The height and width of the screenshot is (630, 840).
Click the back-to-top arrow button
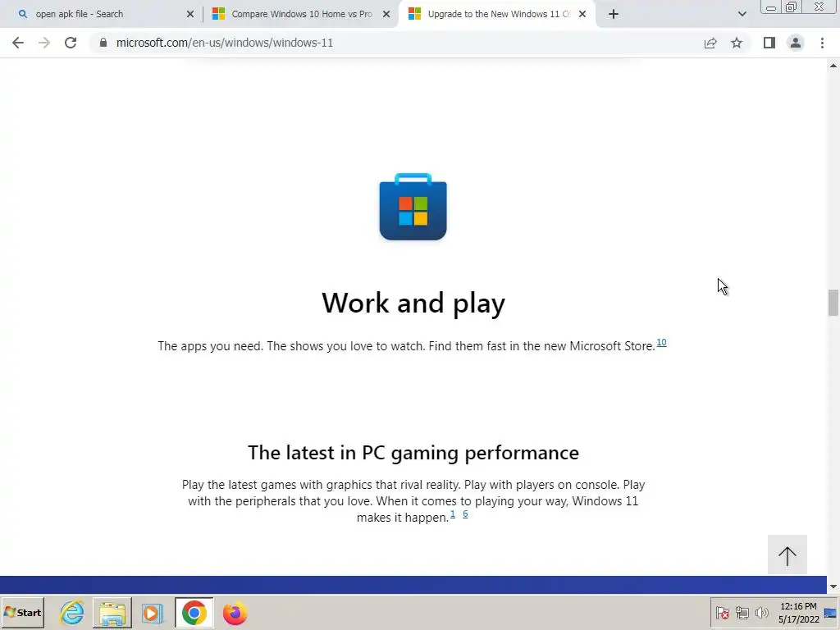787,555
